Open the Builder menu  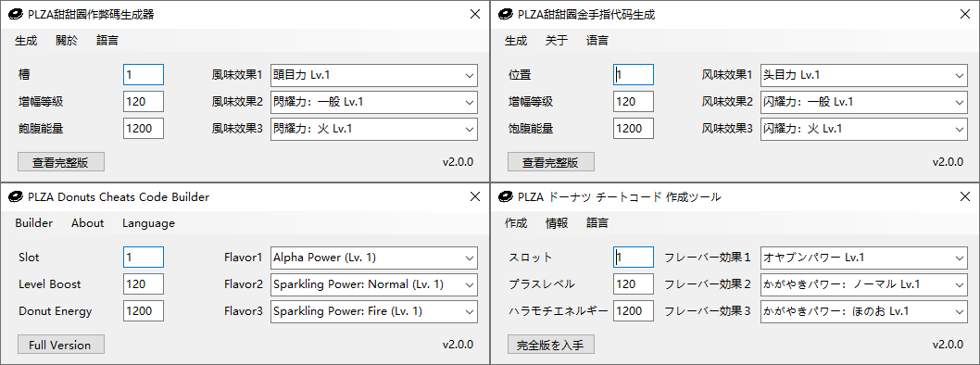pyautogui.click(x=33, y=223)
